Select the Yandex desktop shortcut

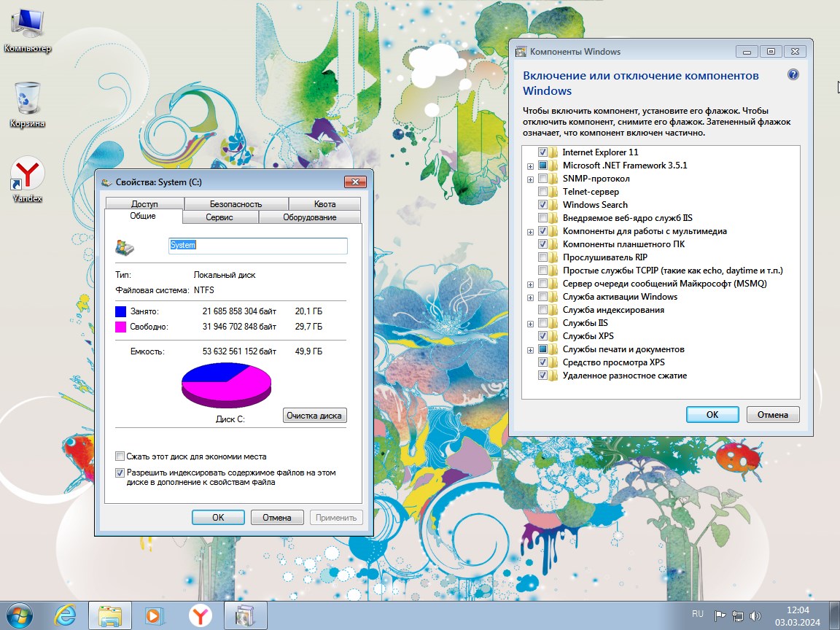click(x=27, y=180)
